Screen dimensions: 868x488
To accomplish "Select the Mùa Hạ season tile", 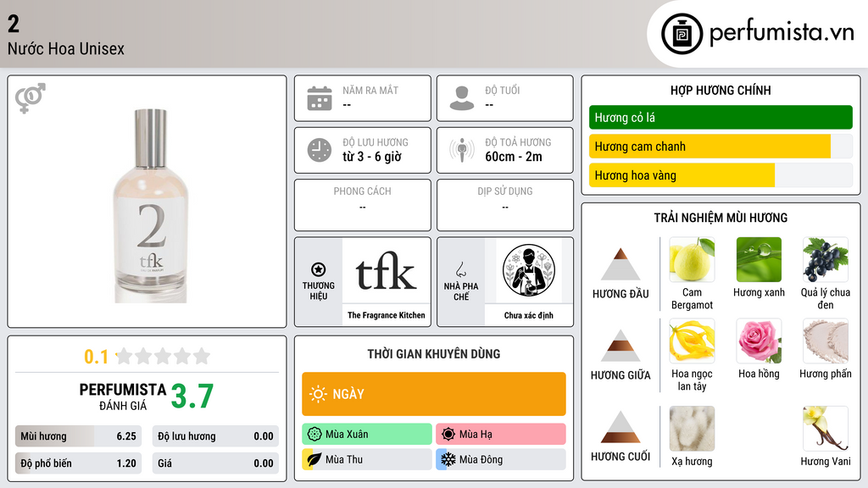I will coord(500,434).
